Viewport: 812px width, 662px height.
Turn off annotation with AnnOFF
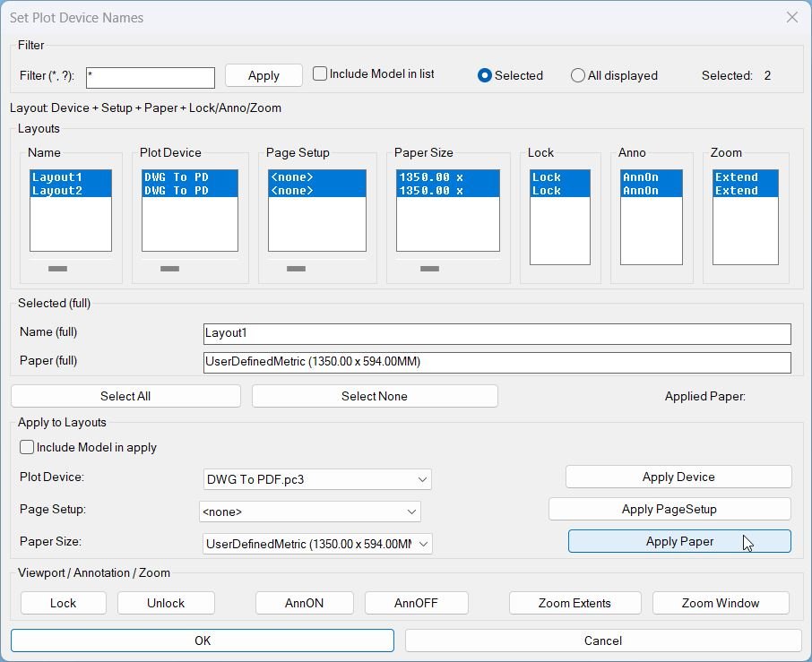tap(416, 603)
